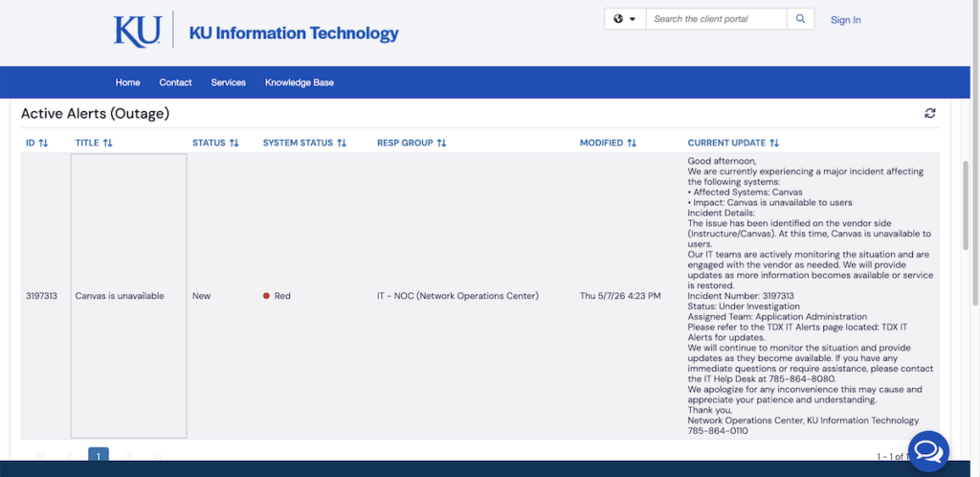The image size is (980, 477).
Task: Click alert ID 3197313 cell
Action: [x=41, y=296]
